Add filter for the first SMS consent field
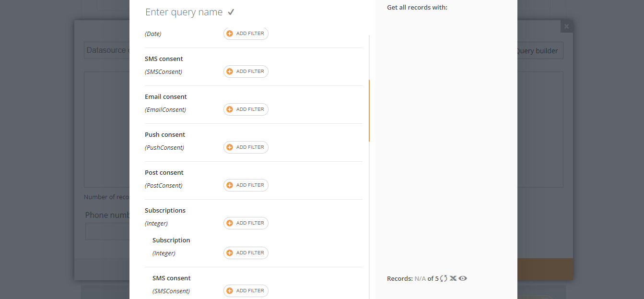644x299 pixels. tap(246, 72)
